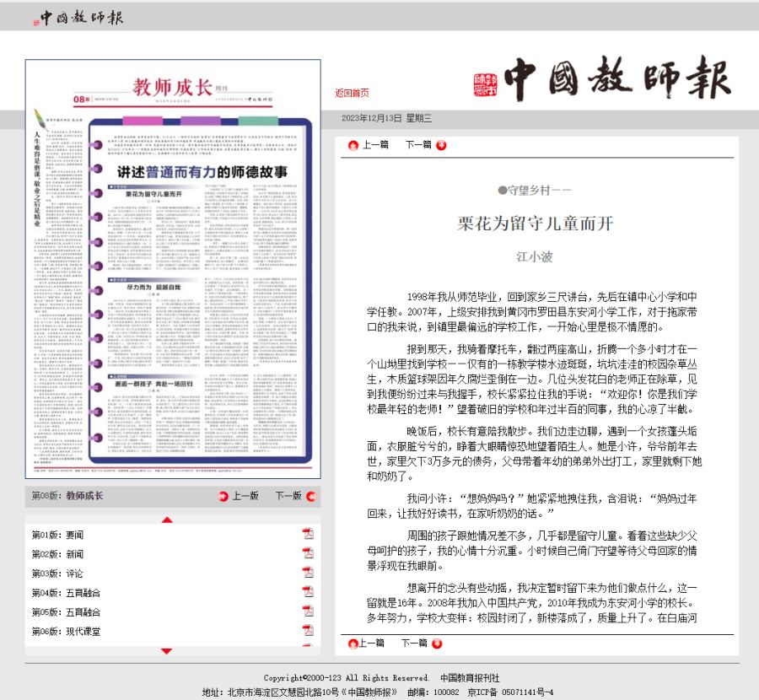Open 邂逅一群孩子 奔赴一场回归 article on thumbnail
The image size is (759, 700).
153,384
